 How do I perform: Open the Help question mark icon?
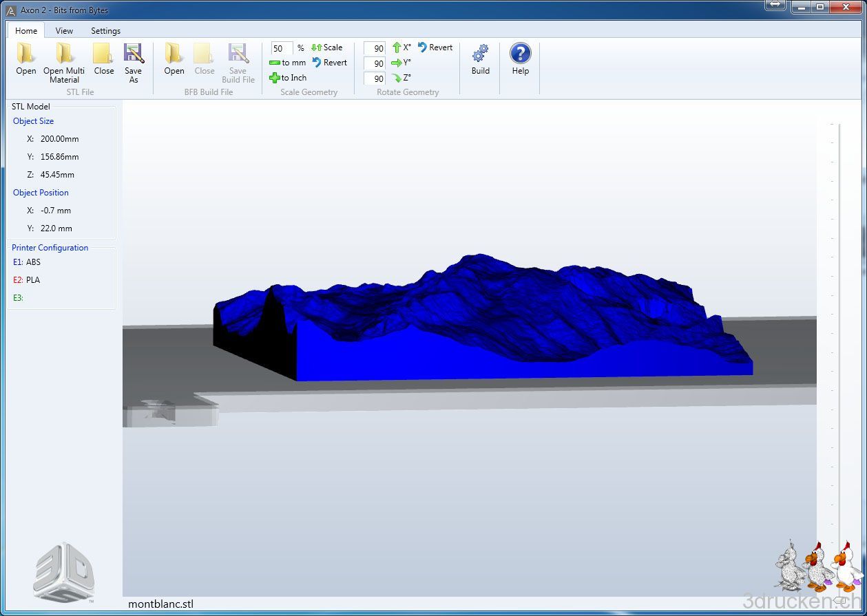tap(520, 54)
